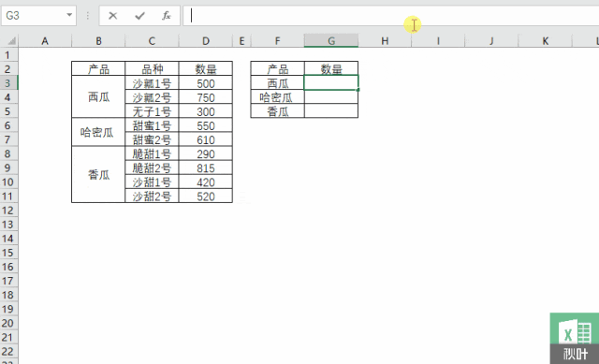Click the merged 香瓜 cell in column B
Viewport: 599px width, 364px height.
click(98, 174)
